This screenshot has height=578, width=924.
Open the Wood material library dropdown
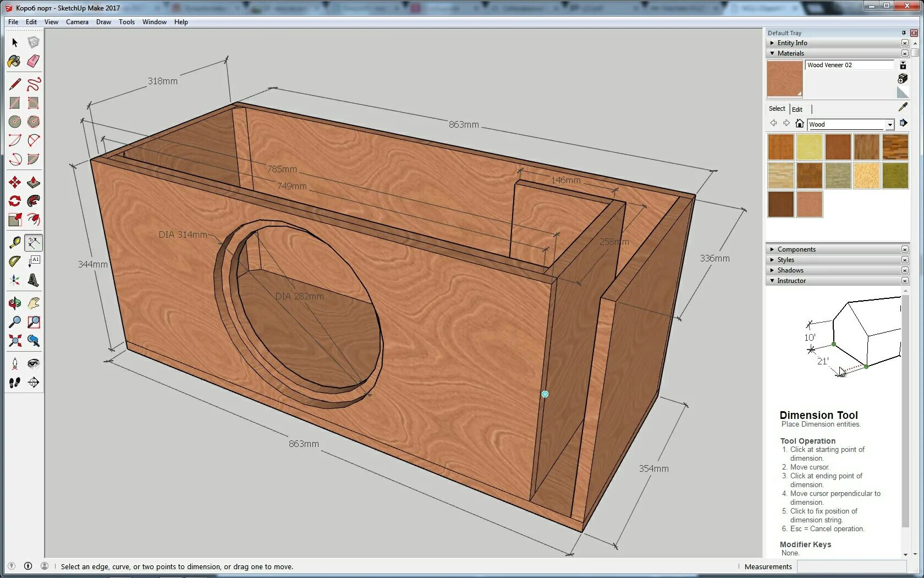(x=890, y=124)
